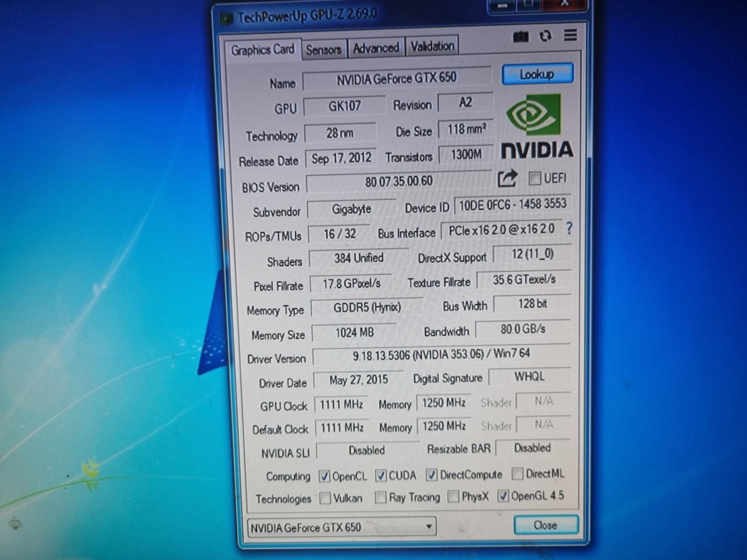Open the hamburger menu icon
This screenshot has width=747, height=560.
(x=570, y=35)
